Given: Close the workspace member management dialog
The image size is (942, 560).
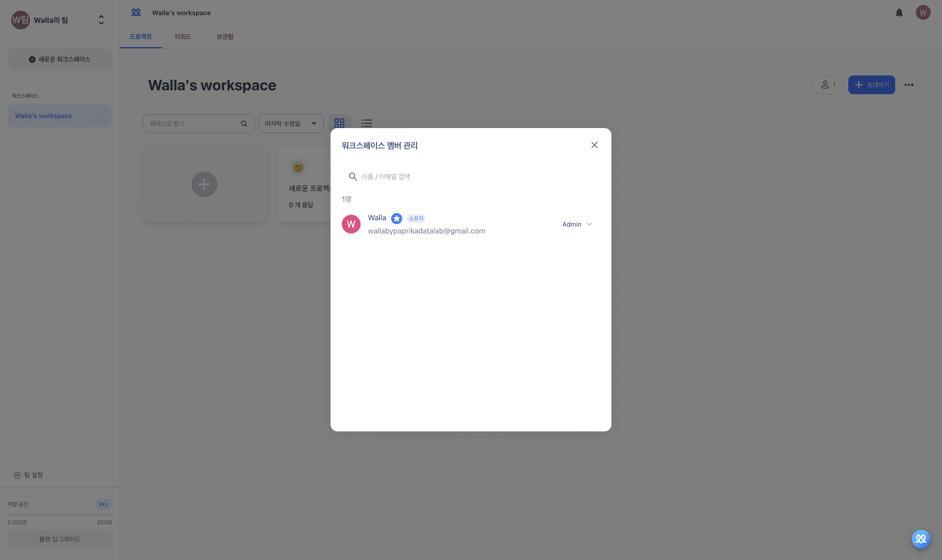Looking at the screenshot, I should pos(594,145).
